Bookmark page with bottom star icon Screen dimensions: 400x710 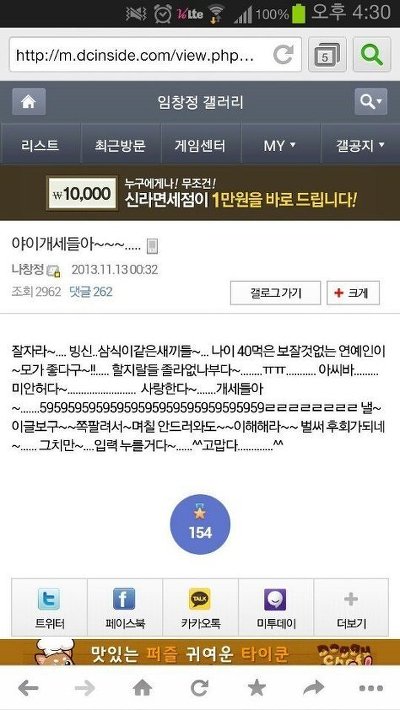(257, 688)
